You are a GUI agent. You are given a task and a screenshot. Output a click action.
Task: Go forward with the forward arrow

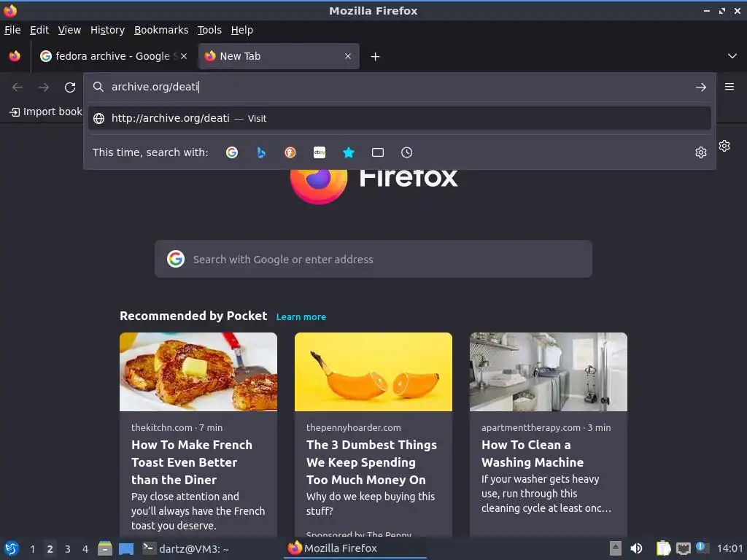(44, 87)
